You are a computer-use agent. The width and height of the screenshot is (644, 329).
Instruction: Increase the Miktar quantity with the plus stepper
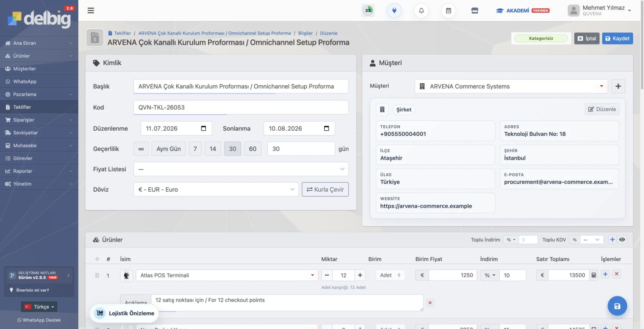click(x=360, y=275)
